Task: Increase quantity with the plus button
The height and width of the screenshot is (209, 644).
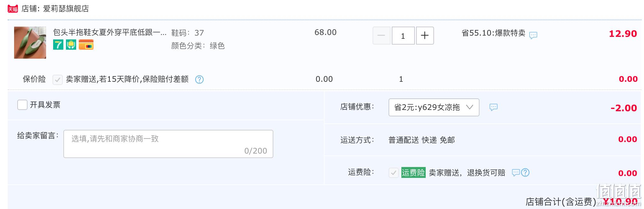Action: pyautogui.click(x=425, y=36)
